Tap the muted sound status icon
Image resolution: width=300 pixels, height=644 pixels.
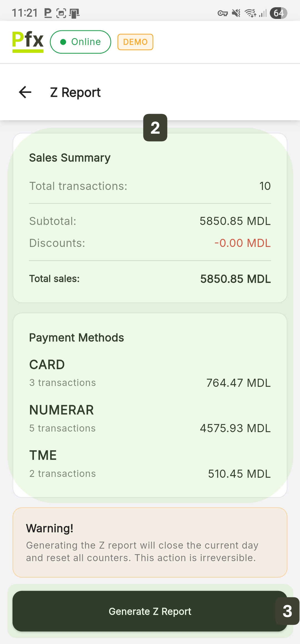[x=236, y=13]
